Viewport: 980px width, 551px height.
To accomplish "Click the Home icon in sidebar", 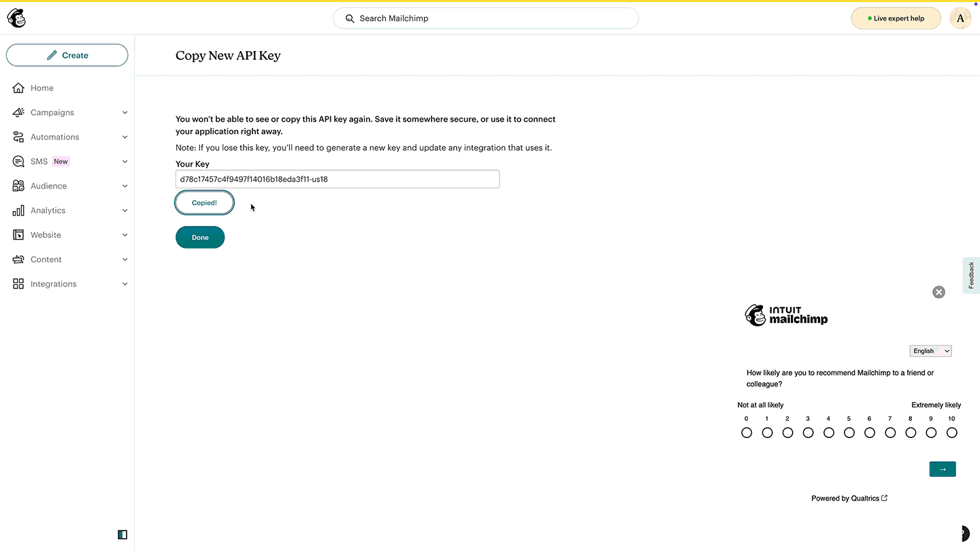I will click(x=18, y=88).
